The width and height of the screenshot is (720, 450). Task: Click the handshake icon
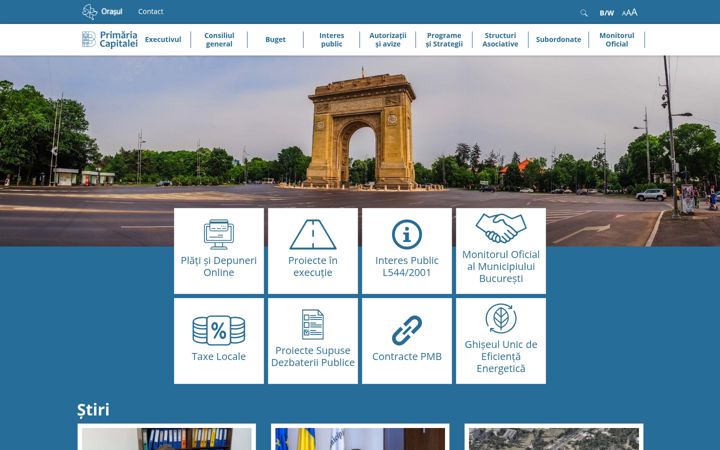[x=501, y=228]
